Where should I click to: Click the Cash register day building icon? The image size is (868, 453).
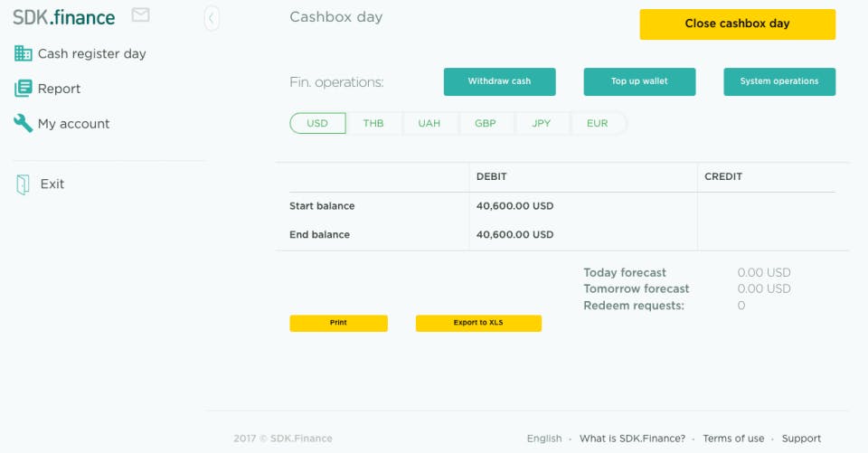pyautogui.click(x=23, y=53)
